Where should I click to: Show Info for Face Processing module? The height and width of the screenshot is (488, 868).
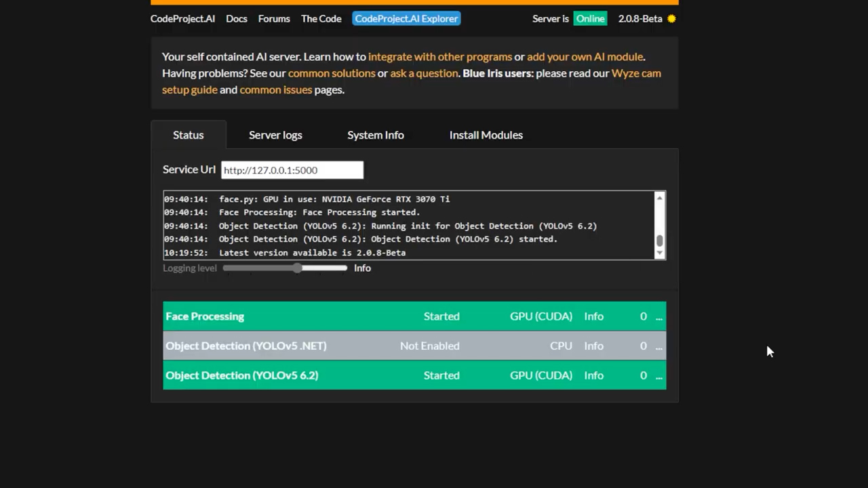[594, 317]
